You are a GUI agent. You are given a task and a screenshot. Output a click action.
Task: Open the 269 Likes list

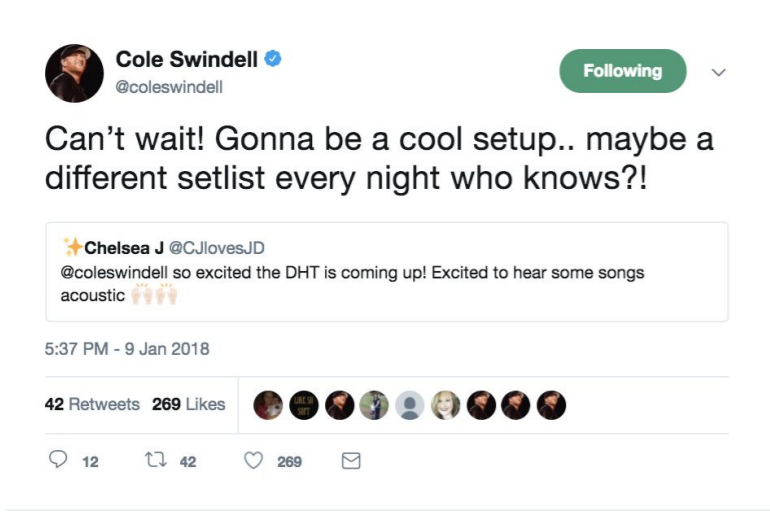[x=189, y=404]
